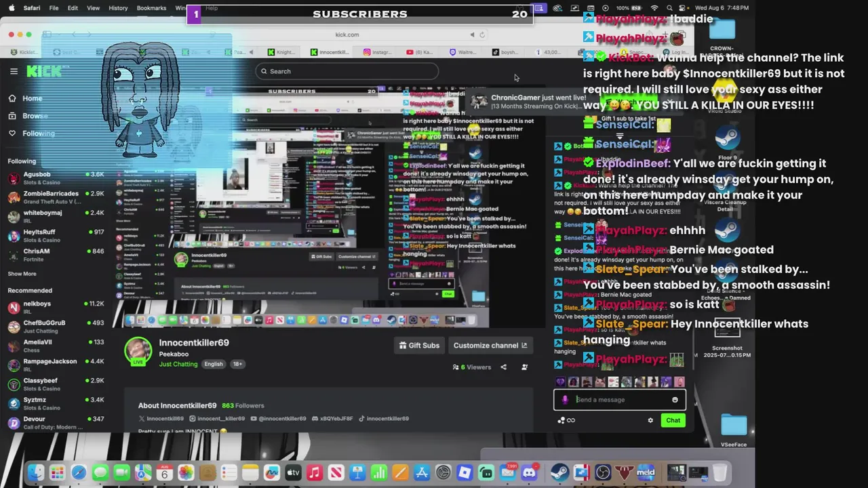868x488 pixels.
Task: Open Discord from the Dock
Action: tap(529, 472)
